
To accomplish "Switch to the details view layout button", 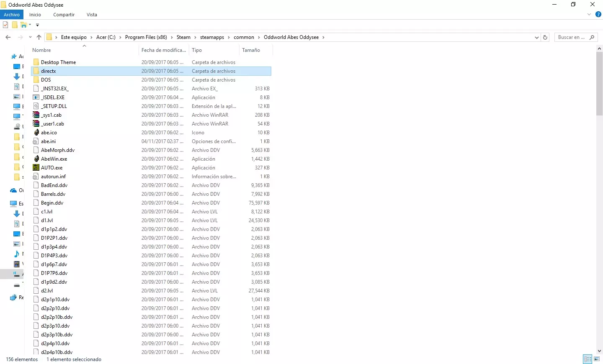I will pyautogui.click(x=588, y=359).
